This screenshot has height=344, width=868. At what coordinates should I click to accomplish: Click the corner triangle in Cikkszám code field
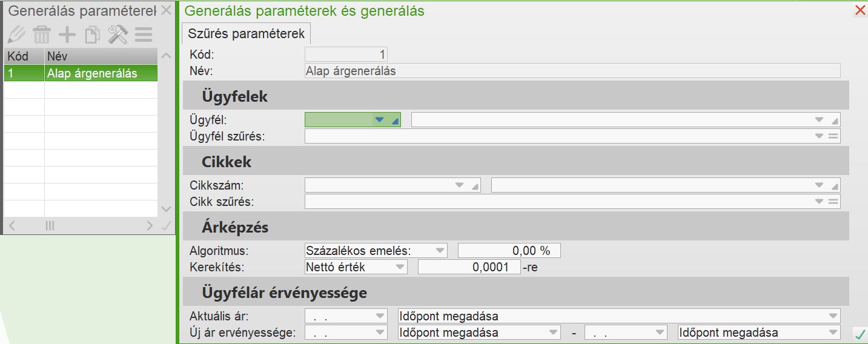coord(475,187)
